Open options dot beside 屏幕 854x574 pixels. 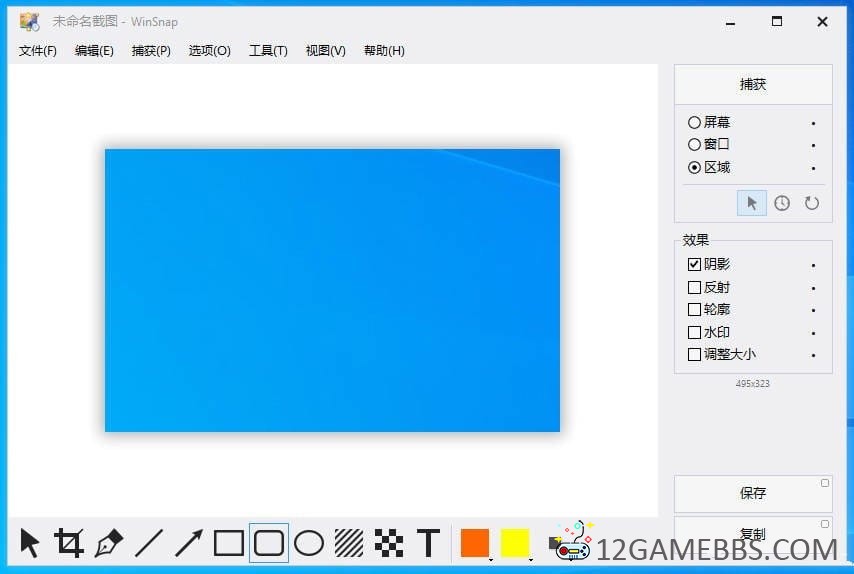click(x=813, y=124)
